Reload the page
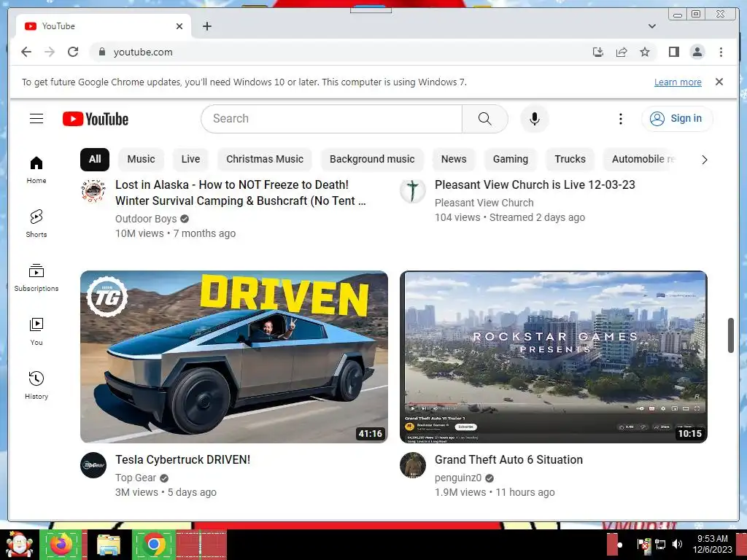Viewport: 747px width, 560px height. [x=73, y=52]
